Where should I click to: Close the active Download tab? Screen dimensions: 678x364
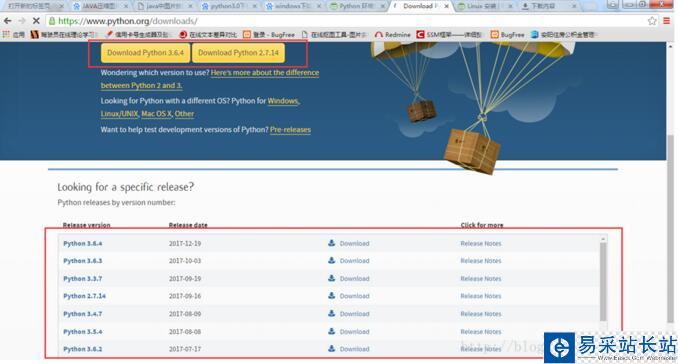point(447,6)
